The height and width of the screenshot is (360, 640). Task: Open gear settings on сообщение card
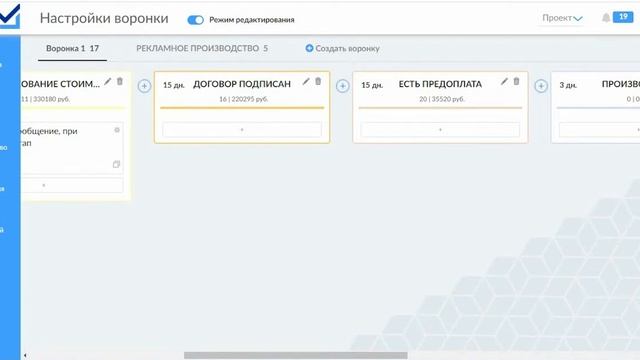point(117,130)
